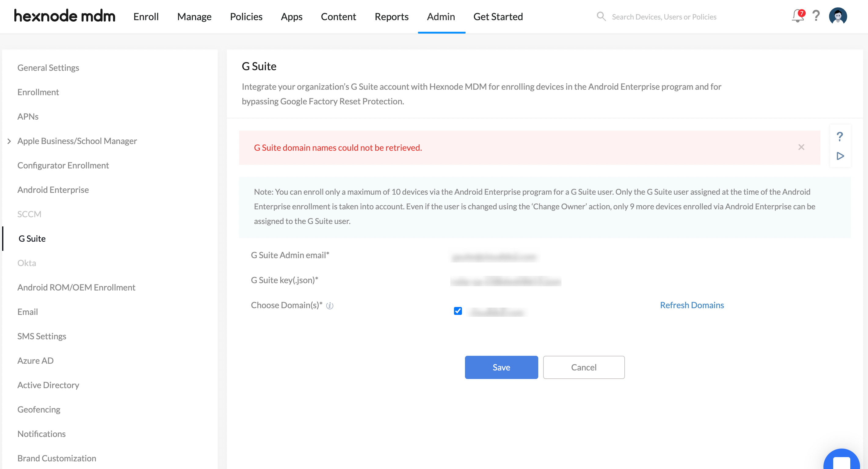Switch to the Apps tab
Image resolution: width=868 pixels, height=469 pixels.
tap(292, 16)
